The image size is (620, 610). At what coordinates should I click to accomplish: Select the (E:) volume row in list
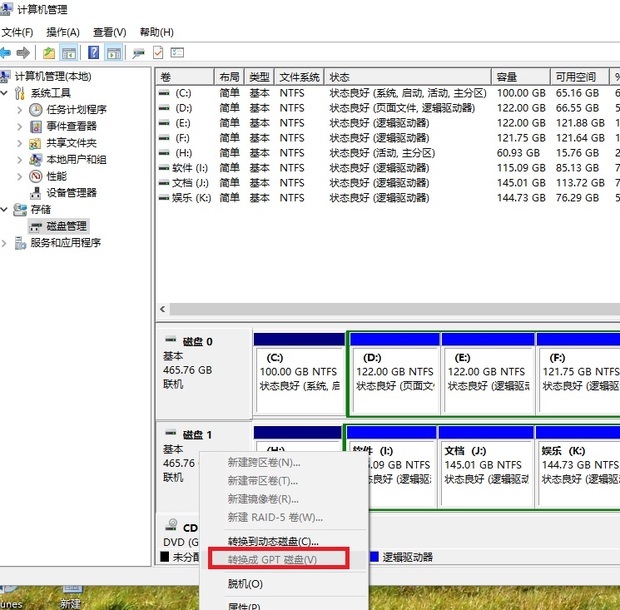pyautogui.click(x=388, y=123)
